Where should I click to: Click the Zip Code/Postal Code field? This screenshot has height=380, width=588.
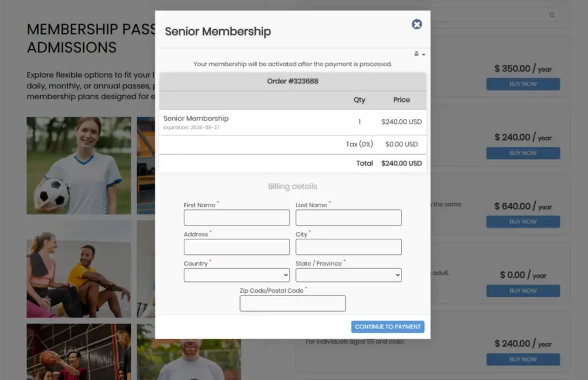tap(292, 303)
